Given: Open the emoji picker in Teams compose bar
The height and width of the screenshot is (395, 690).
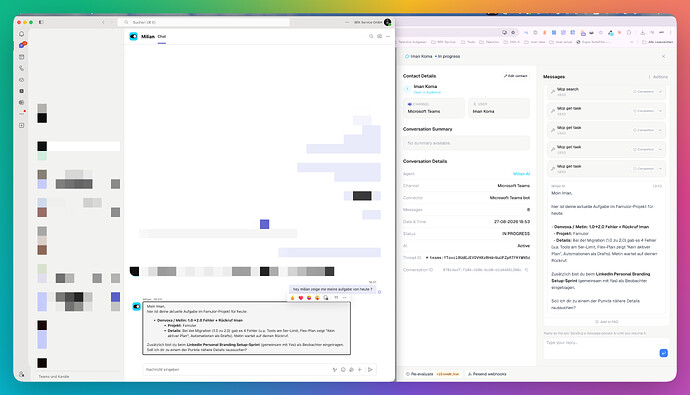Looking at the screenshot, I should 343,369.
